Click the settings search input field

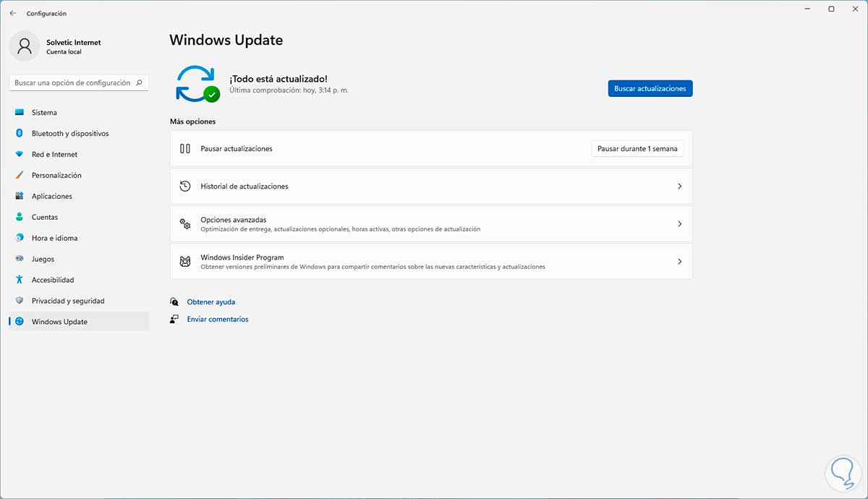click(79, 83)
